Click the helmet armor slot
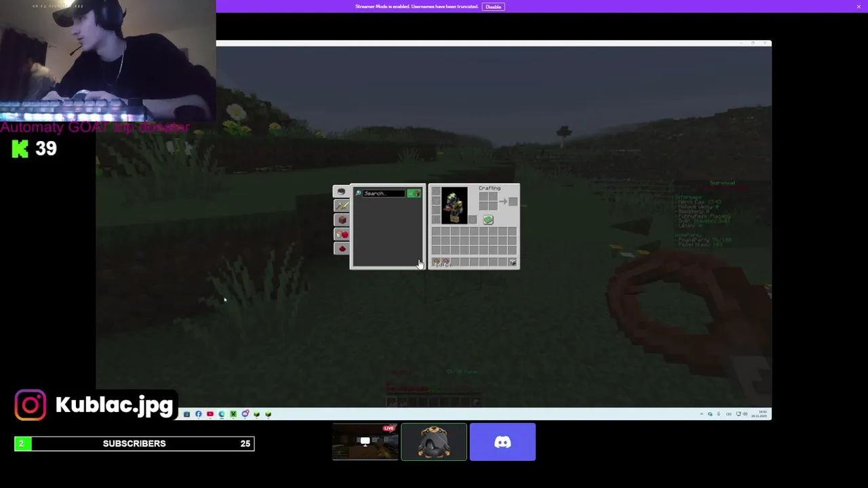 [x=436, y=191]
